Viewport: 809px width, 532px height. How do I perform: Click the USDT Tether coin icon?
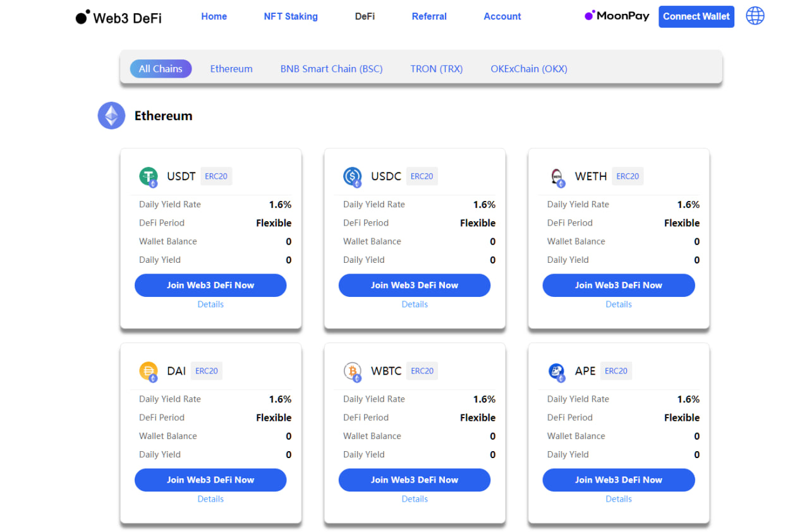pyautogui.click(x=149, y=177)
